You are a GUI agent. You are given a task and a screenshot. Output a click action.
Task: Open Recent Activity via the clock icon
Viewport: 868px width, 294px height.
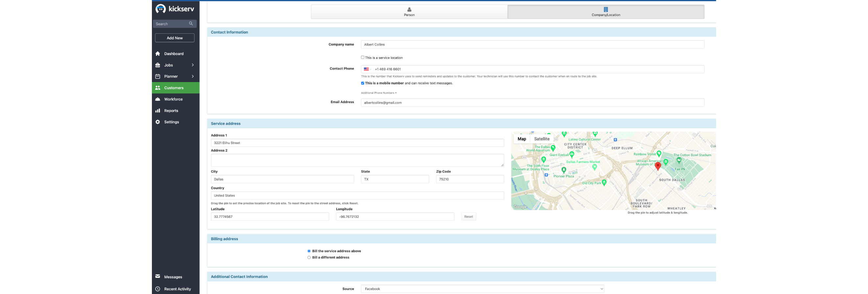coord(158,289)
